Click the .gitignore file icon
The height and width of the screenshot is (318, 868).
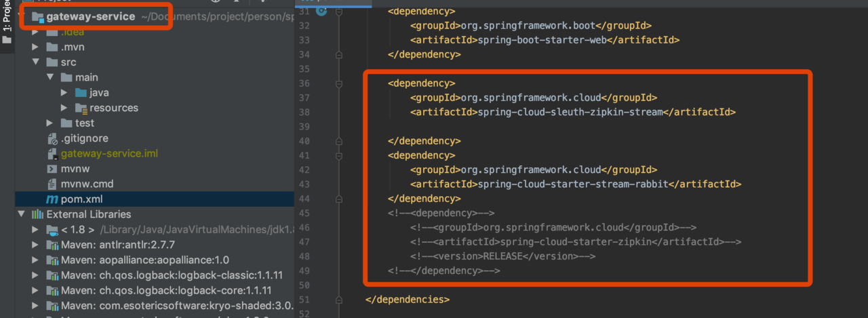coord(52,138)
